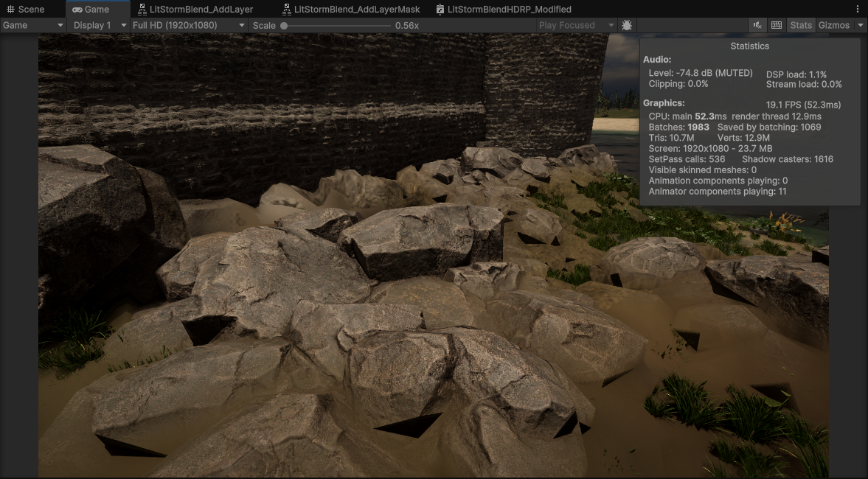Open the Game view mode dropdown
This screenshot has width=868, height=479.
click(33, 25)
